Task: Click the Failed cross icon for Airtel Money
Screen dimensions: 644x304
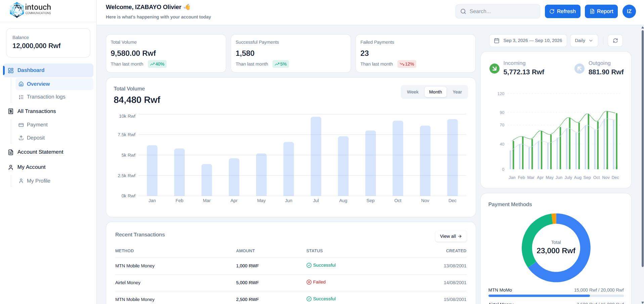Action: (309, 282)
